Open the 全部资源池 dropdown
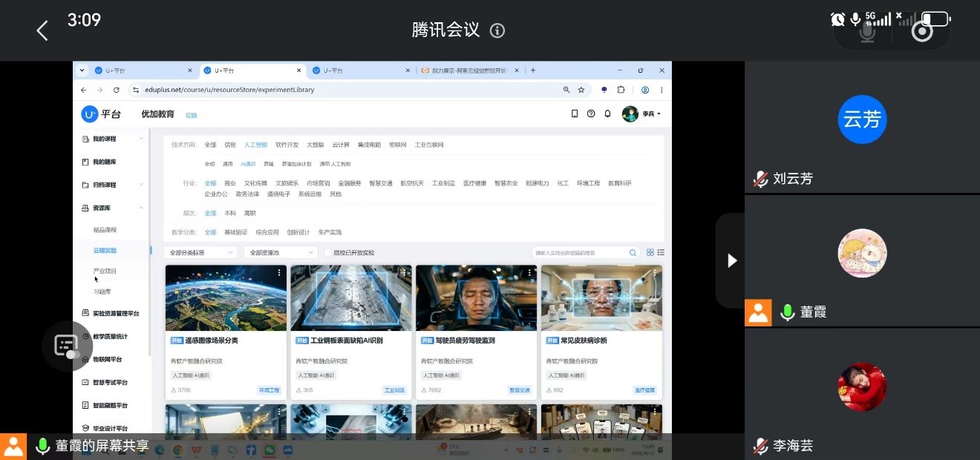980x460 pixels. click(x=281, y=252)
